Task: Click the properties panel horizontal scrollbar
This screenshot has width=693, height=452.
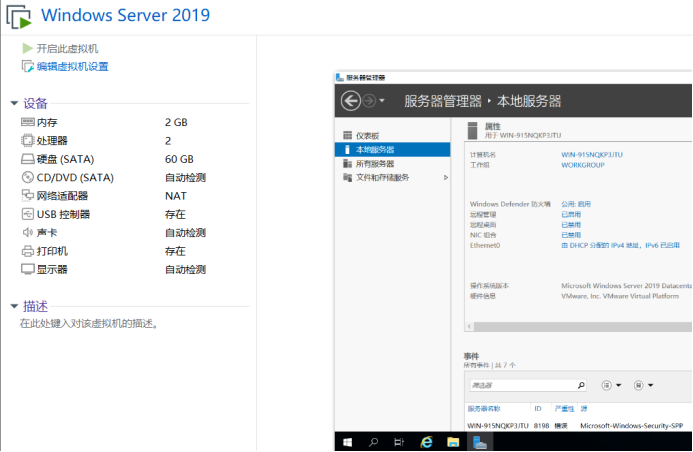Action: [x=583, y=327]
